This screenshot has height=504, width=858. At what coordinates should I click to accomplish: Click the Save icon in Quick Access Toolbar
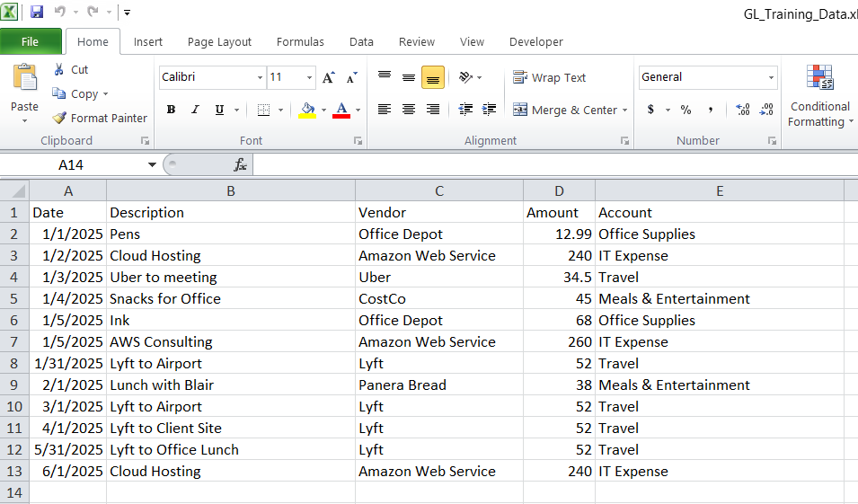pyautogui.click(x=37, y=13)
